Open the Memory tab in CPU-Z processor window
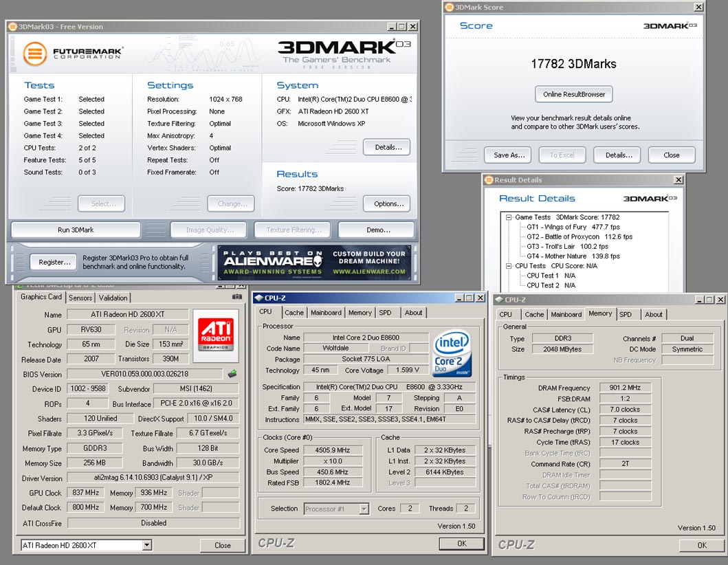Image resolution: width=728 pixels, height=565 pixels. point(360,313)
